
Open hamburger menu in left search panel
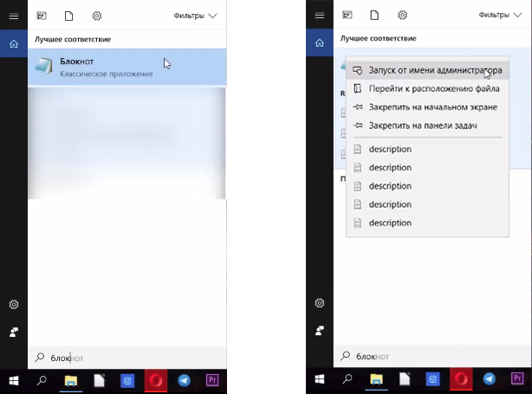(14, 16)
